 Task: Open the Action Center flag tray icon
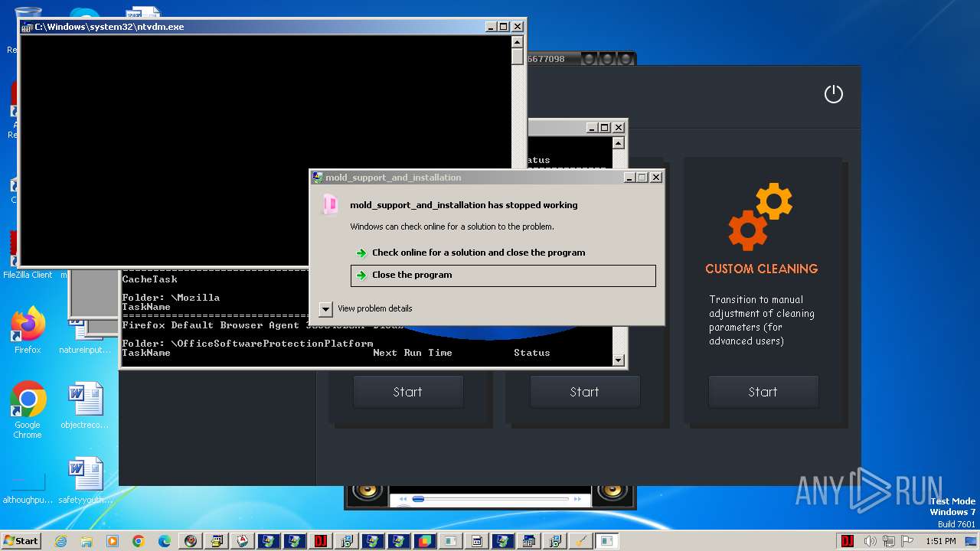pos(906,541)
